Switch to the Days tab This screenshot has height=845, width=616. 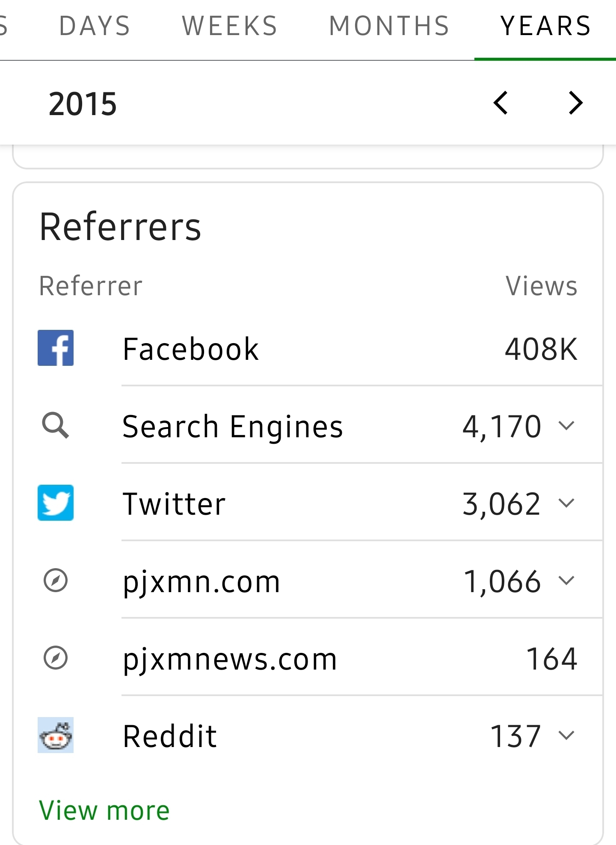point(95,26)
